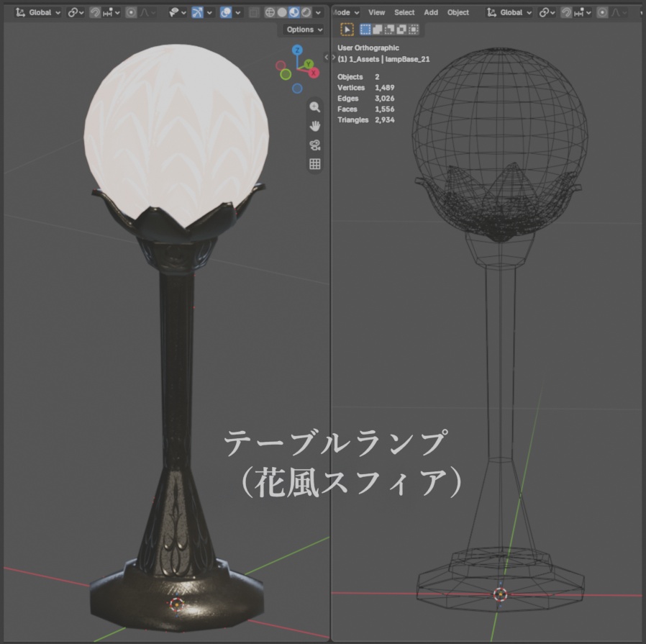Open snapping options in left viewport
646x644 pixels.
[x=112, y=12]
